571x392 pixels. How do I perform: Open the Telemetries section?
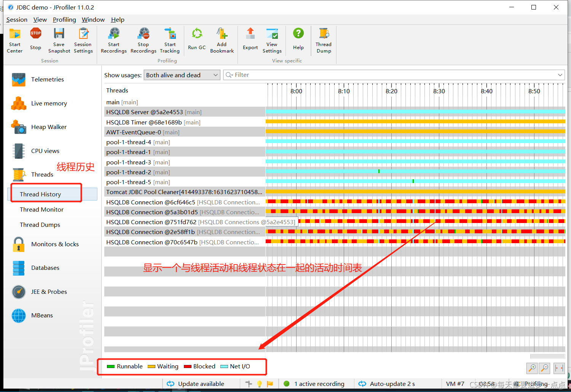(48, 79)
